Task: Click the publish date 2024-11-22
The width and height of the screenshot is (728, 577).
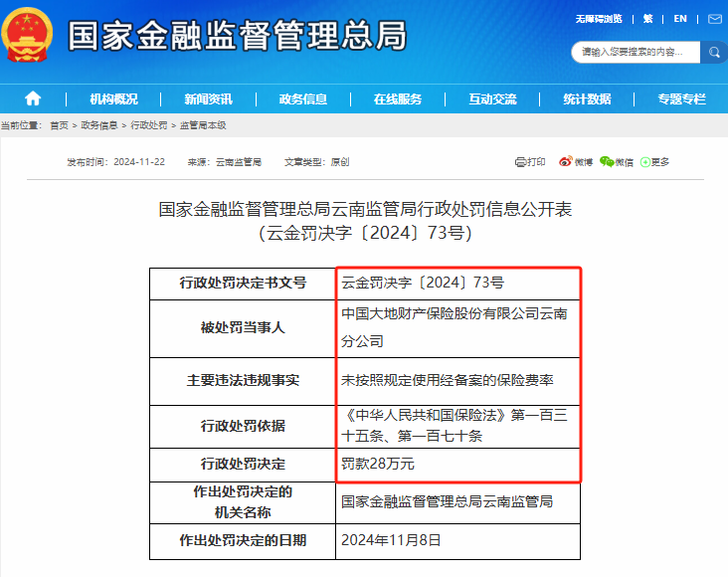Action: 139,162
